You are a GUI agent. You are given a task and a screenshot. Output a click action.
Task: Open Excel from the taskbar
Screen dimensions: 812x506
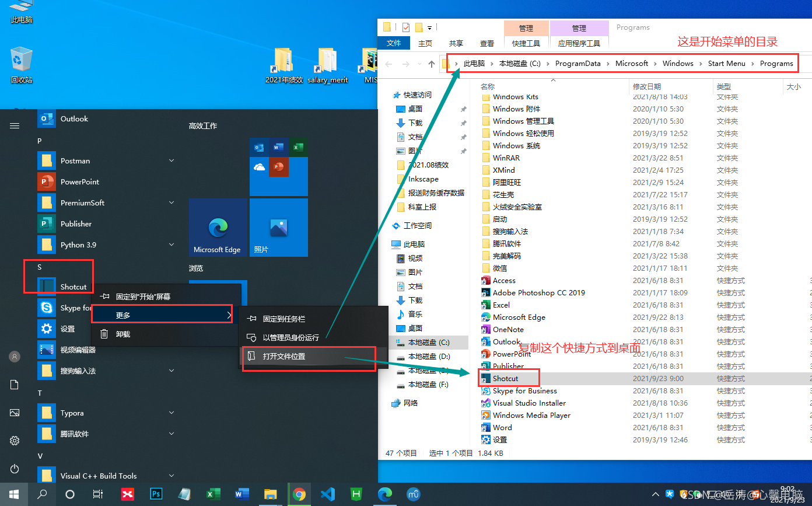pos(213,494)
